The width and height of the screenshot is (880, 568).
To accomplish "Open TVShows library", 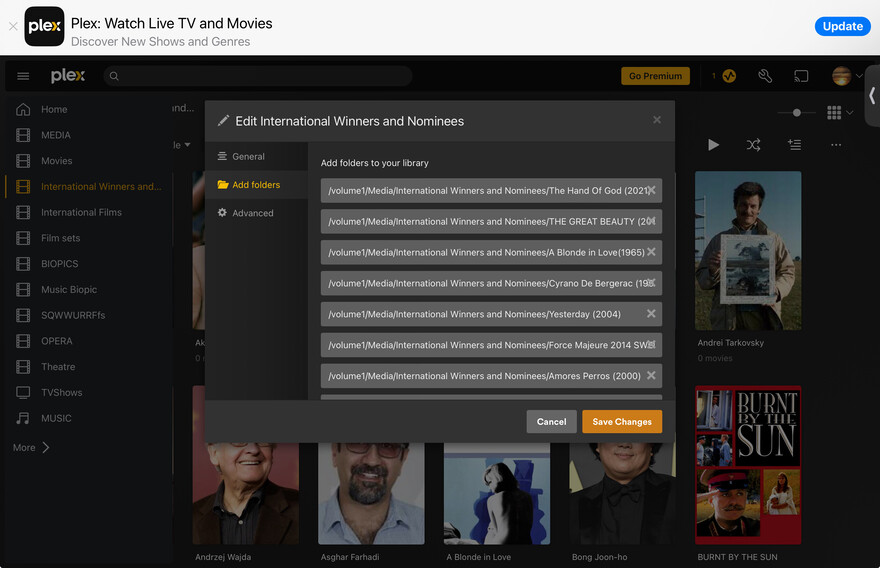I will pos(61,393).
